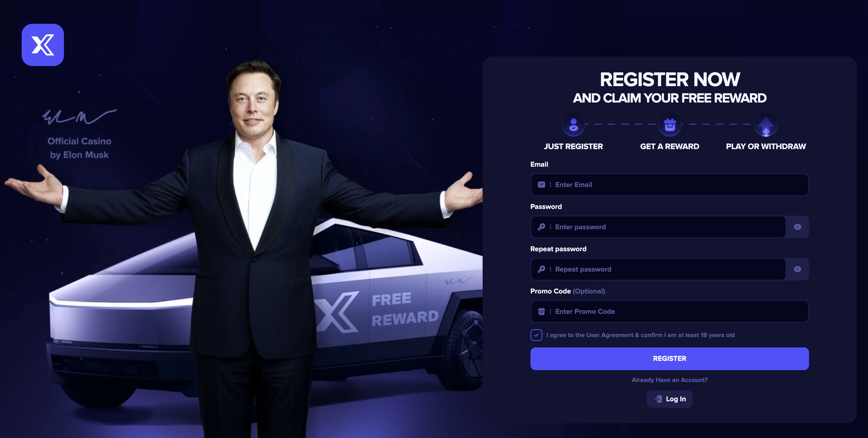
Task: Click the Enter Promo Code field
Action: pos(670,311)
